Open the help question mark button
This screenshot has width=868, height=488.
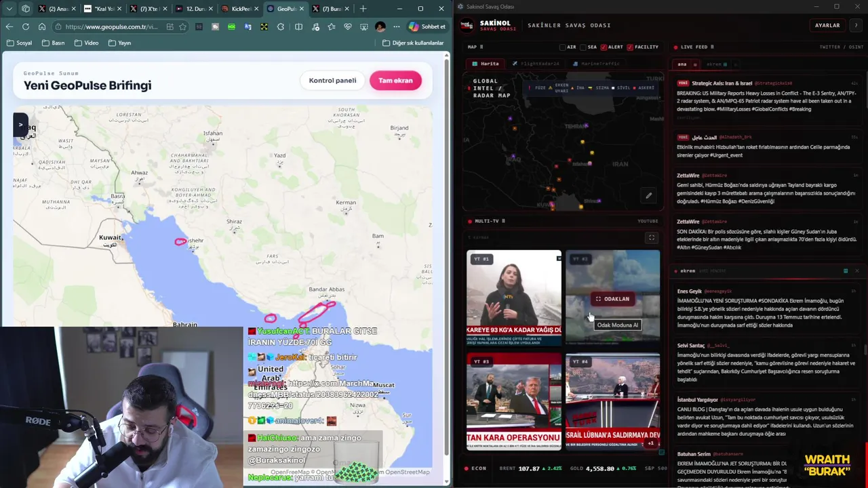click(856, 25)
